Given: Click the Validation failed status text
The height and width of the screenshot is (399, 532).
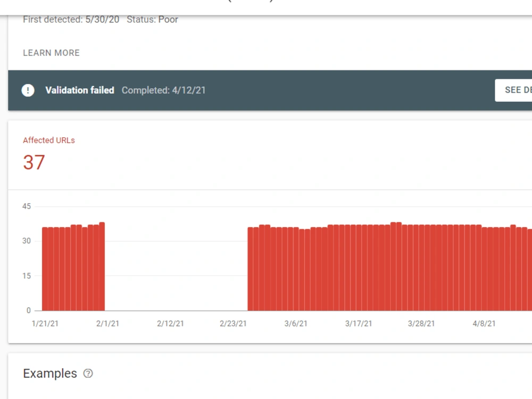Looking at the screenshot, I should 80,90.
